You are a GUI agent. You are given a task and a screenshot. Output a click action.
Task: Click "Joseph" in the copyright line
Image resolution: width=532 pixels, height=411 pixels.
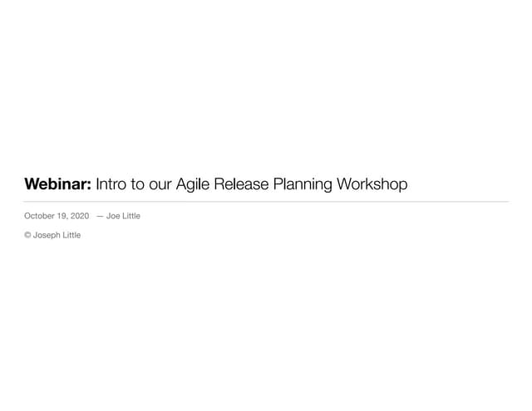(x=46, y=235)
